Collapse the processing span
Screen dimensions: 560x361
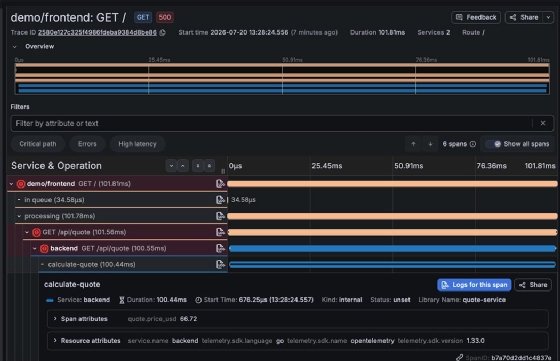[x=19, y=216]
